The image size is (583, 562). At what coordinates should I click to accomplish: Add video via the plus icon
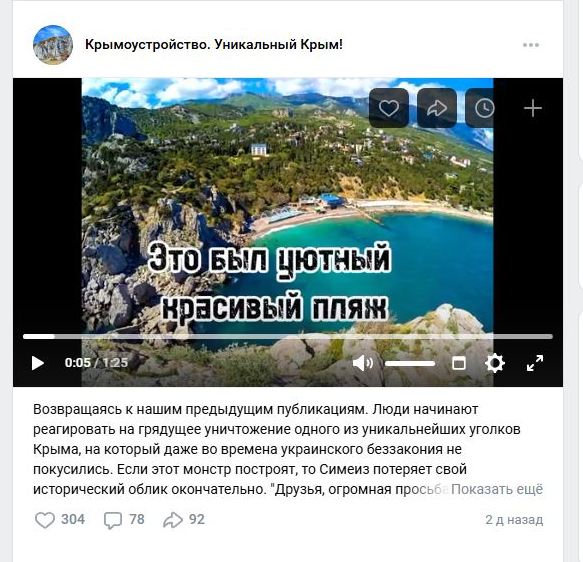click(x=533, y=108)
